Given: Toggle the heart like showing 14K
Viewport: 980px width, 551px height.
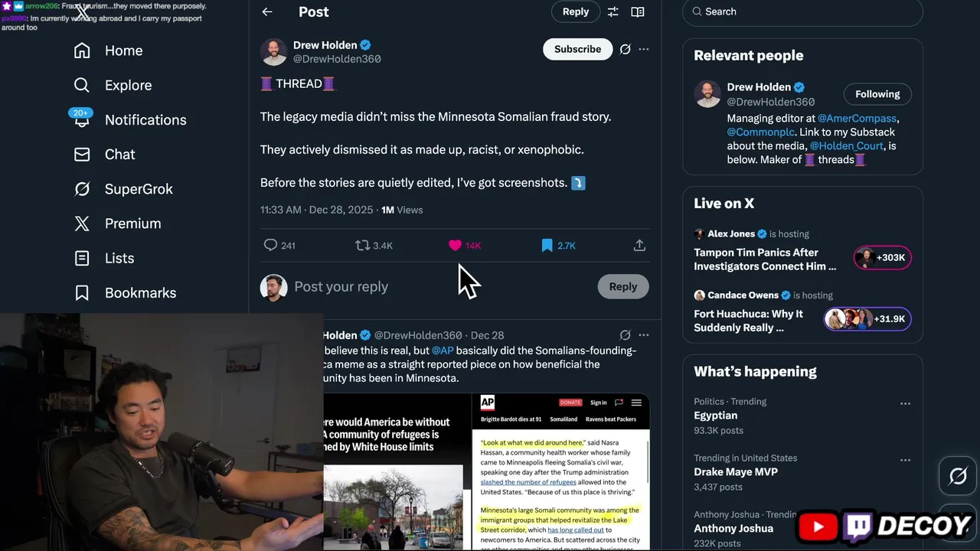Looking at the screenshot, I should pos(455,245).
